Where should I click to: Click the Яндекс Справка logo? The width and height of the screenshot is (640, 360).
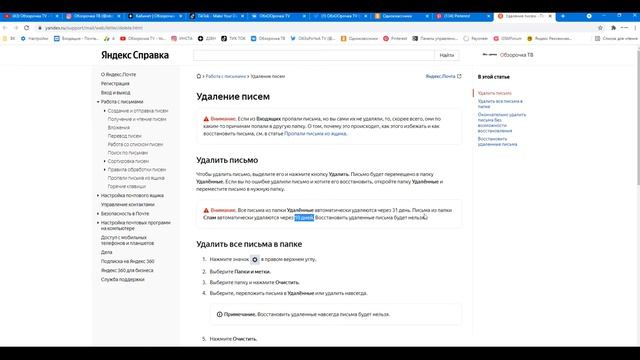[x=135, y=55]
